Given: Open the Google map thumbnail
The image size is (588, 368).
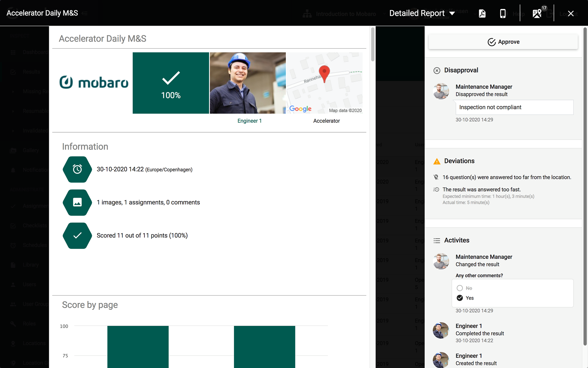Looking at the screenshot, I should (324, 83).
